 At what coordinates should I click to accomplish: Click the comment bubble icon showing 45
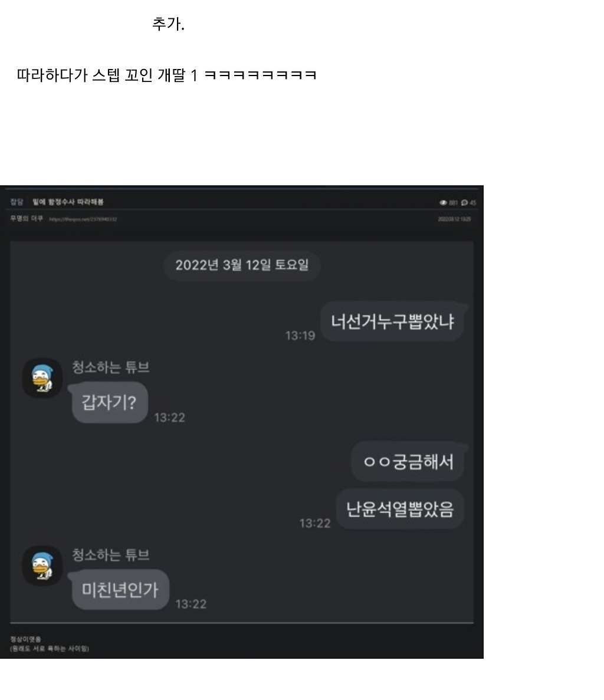(x=464, y=203)
